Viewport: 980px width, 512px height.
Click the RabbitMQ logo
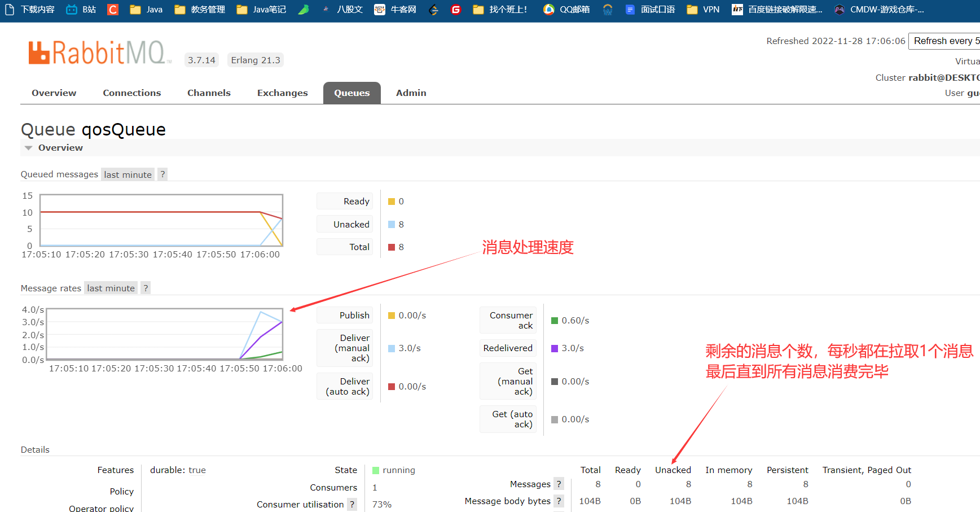click(x=99, y=53)
